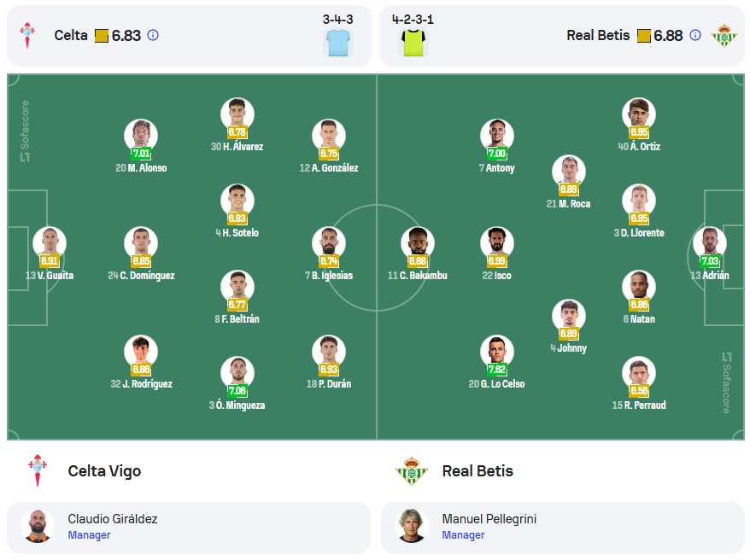Click the Celta light blue jersey icon
The image size is (750, 560).
(x=338, y=42)
